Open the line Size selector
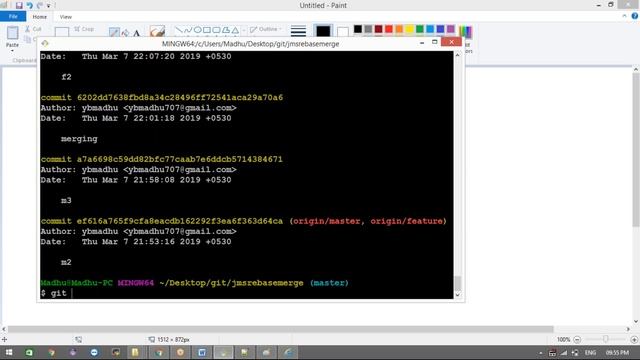Image resolution: width=640 pixels, height=360 pixels. 298,31
